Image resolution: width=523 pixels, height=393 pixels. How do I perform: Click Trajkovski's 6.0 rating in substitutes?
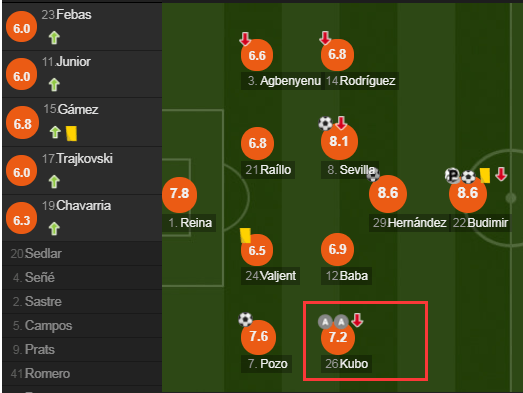tap(22, 171)
